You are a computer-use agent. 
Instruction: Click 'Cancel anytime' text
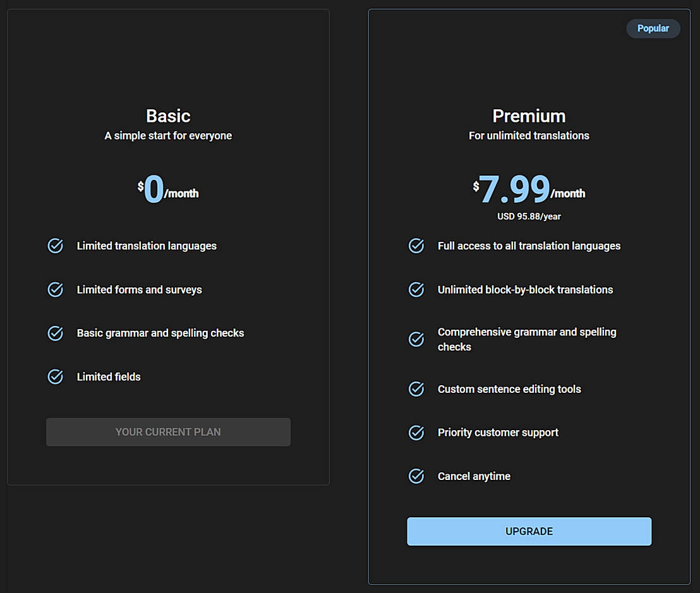[474, 476]
